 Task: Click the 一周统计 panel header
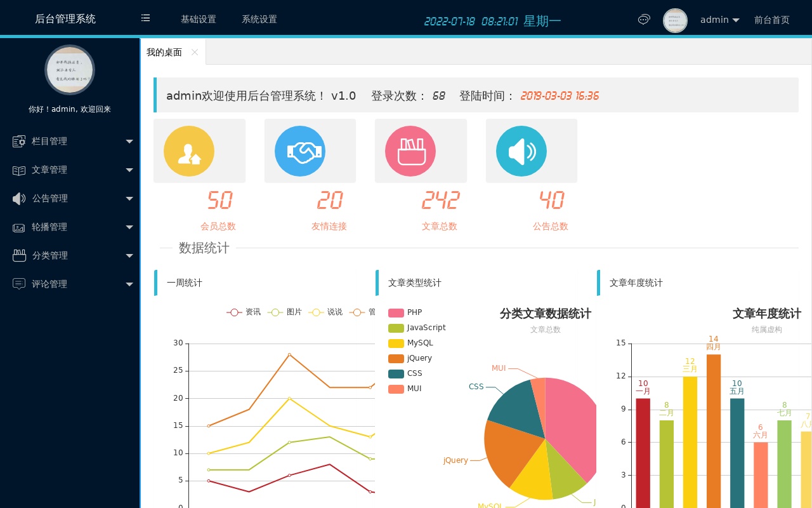point(265,283)
